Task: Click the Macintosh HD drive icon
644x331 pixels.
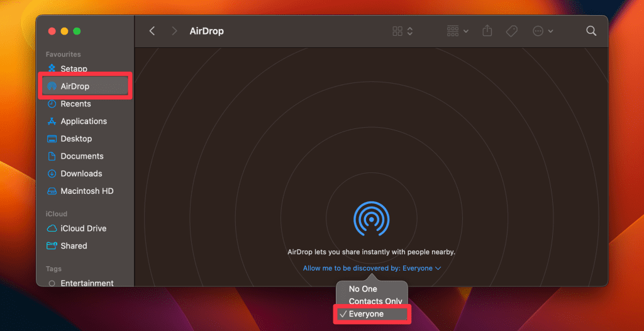Action: coord(52,191)
